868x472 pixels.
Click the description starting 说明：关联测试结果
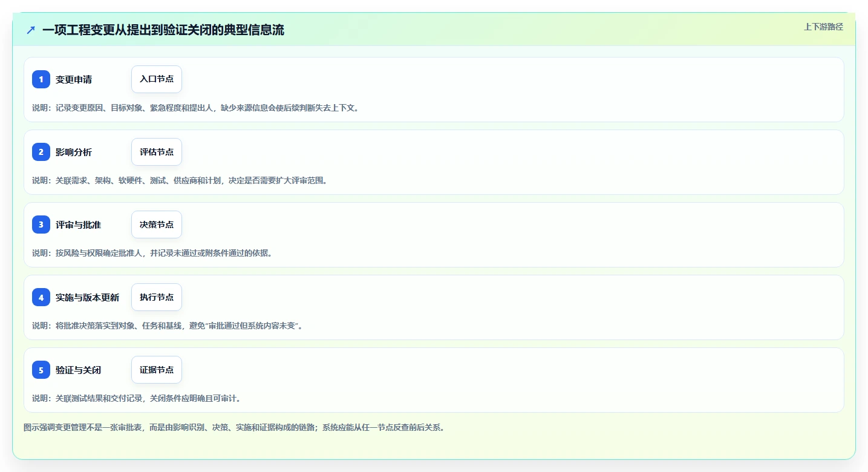click(139, 398)
